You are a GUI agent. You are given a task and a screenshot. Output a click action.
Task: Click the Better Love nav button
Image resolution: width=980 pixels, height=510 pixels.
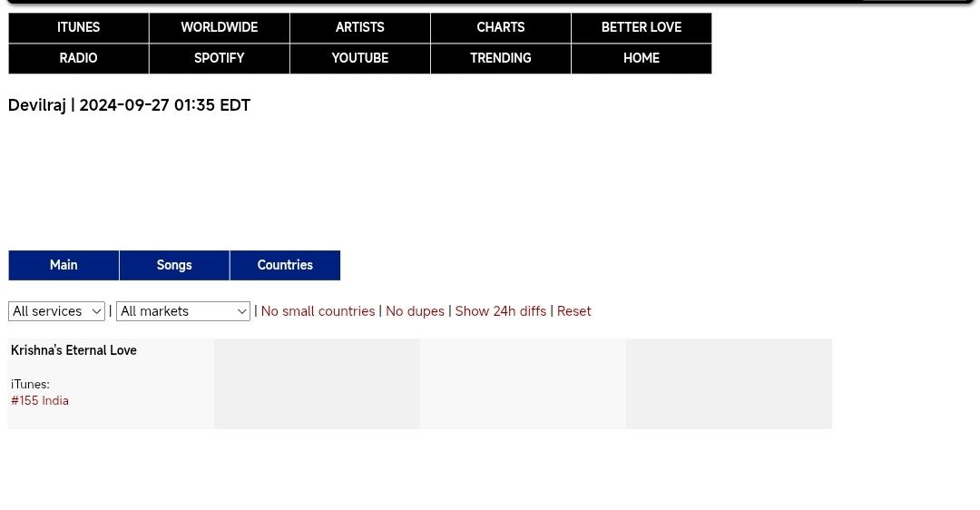[x=641, y=28]
